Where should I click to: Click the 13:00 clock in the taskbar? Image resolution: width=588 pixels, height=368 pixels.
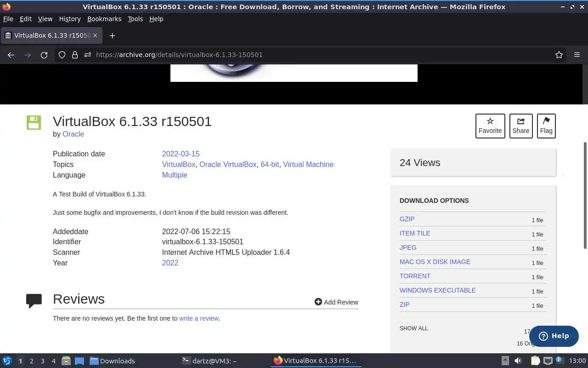pos(577,361)
